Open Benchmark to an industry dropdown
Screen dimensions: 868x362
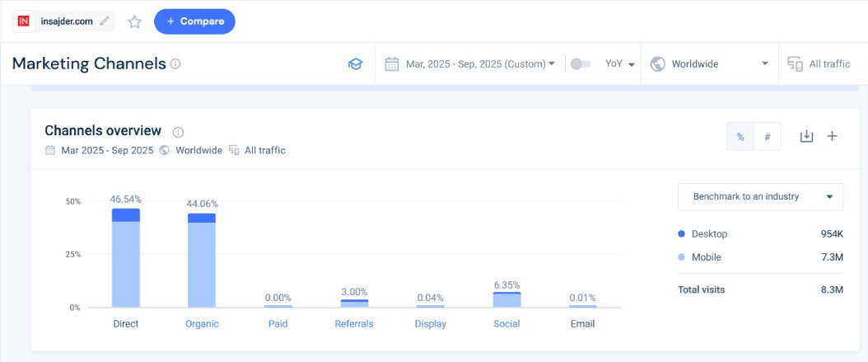pyautogui.click(x=760, y=197)
